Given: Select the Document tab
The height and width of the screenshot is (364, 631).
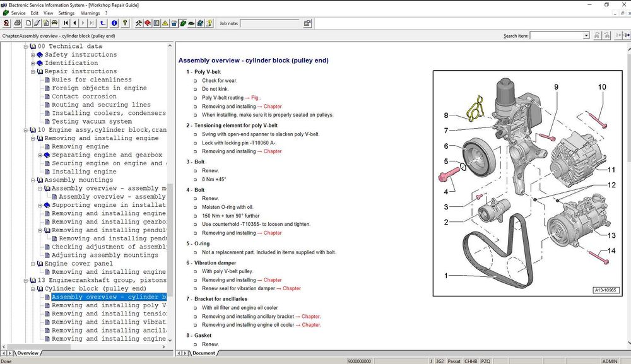Looking at the screenshot, I should 204,353.
